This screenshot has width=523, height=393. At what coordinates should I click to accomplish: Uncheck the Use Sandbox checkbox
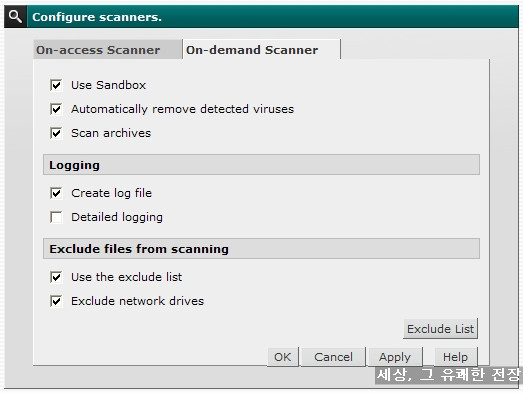[56, 85]
